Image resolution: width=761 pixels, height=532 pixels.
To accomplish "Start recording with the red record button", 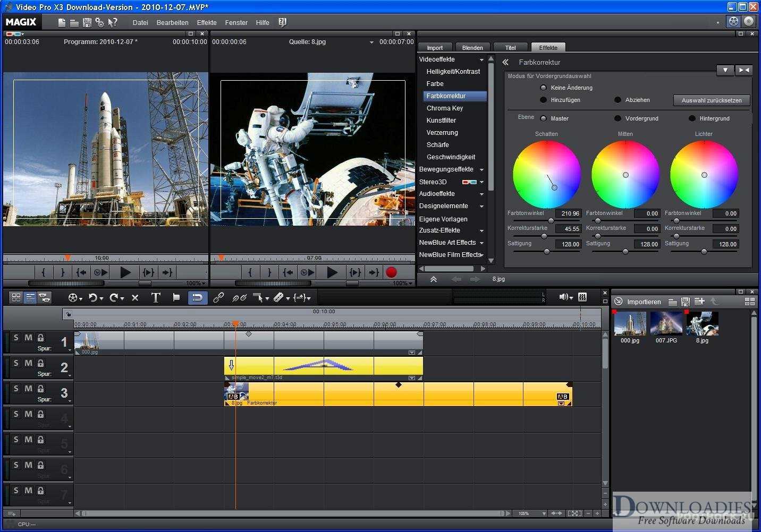I will pos(391,272).
